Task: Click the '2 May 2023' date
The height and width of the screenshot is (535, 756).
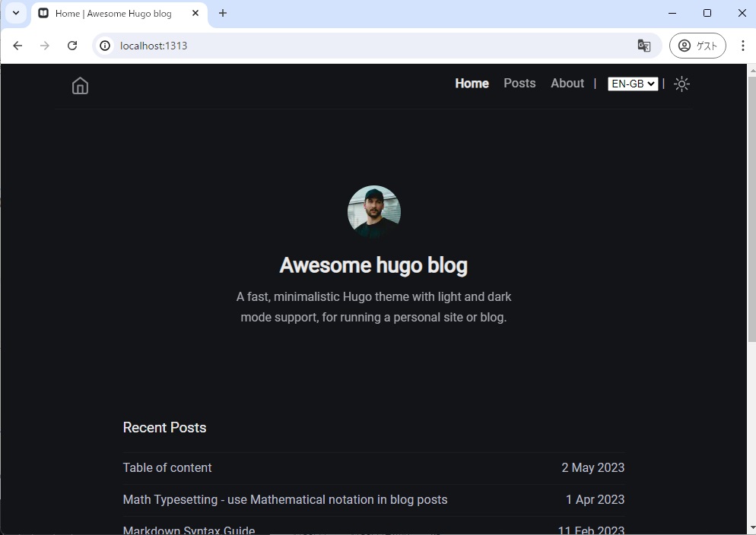Action: point(593,467)
